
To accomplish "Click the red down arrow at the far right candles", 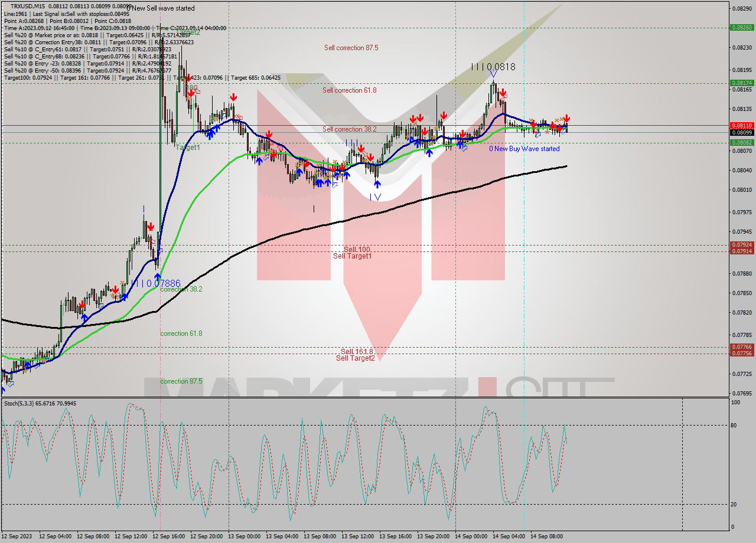I will point(567,117).
